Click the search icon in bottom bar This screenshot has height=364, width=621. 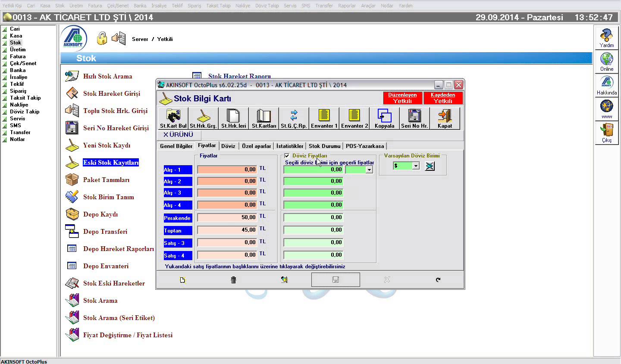tap(284, 280)
